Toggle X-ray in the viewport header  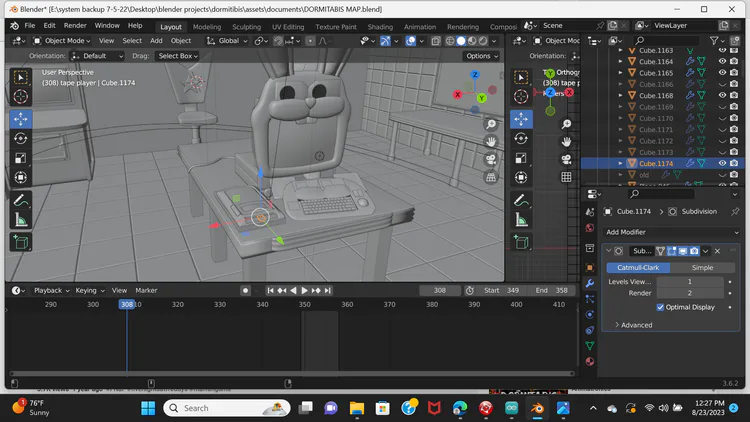click(436, 41)
